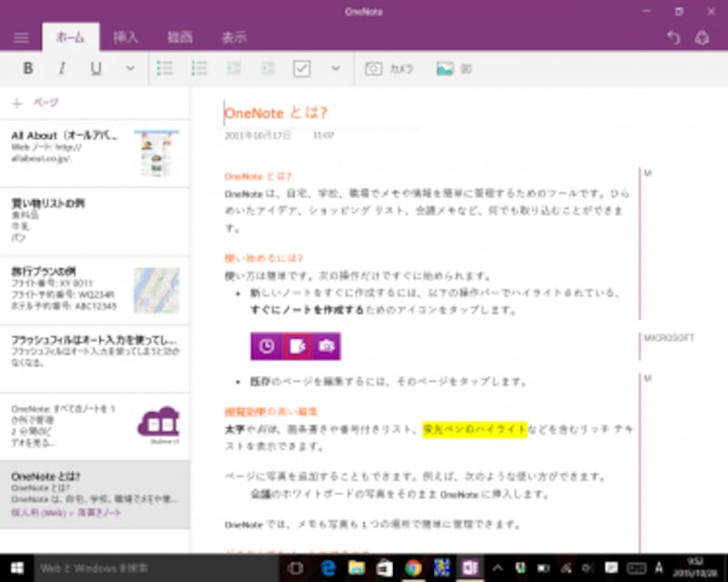Switch to the 表示 tab

234,37
